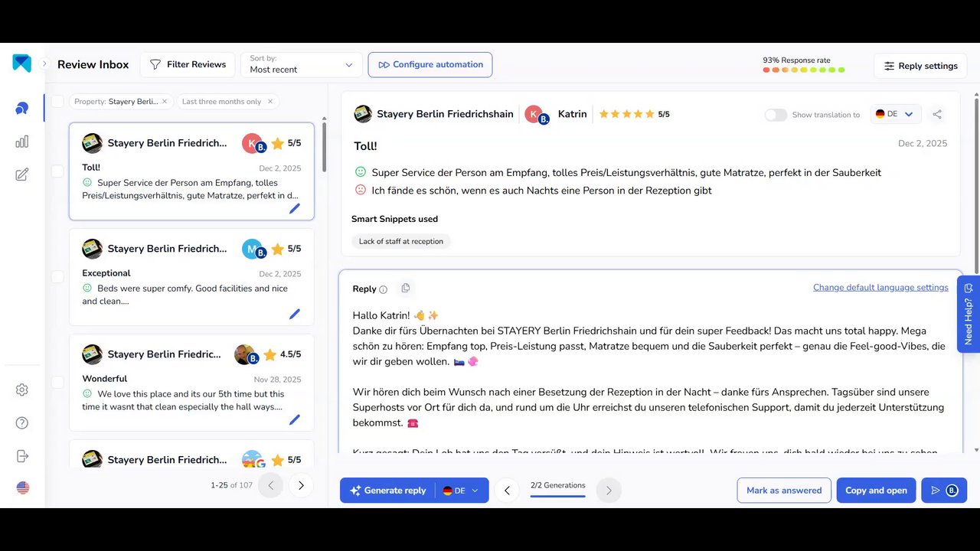Open reply language DE dropdown

click(x=462, y=491)
